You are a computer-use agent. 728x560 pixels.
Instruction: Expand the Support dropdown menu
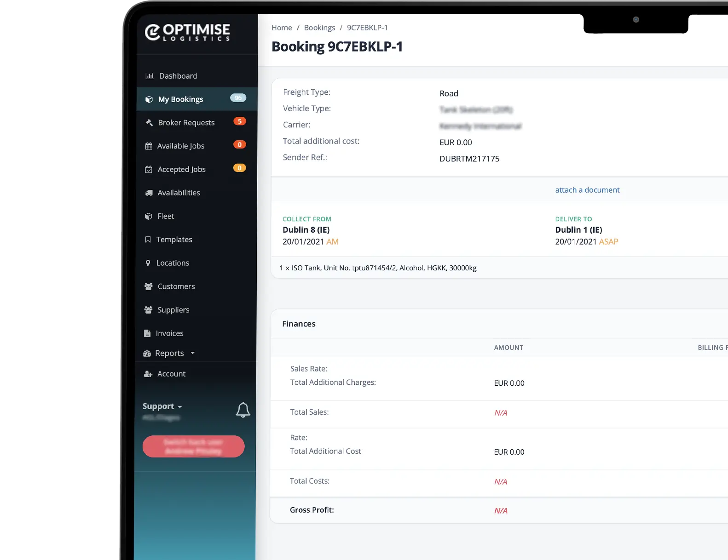(x=162, y=406)
